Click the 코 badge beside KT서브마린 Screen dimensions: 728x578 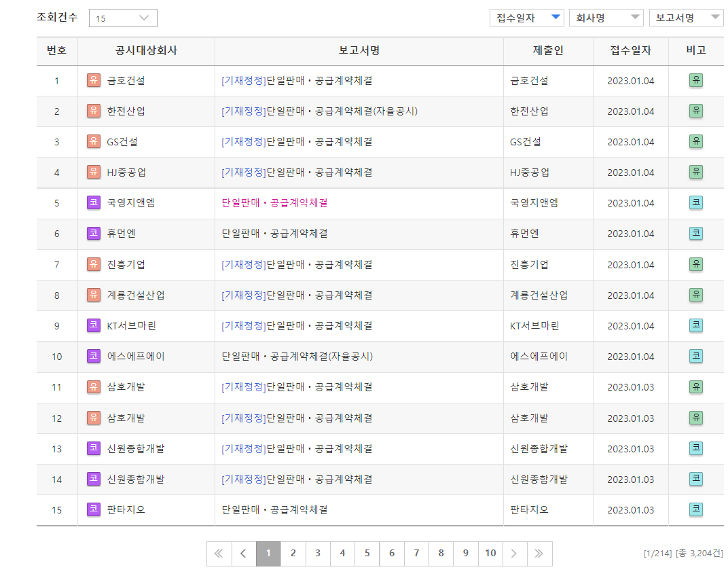(93, 326)
